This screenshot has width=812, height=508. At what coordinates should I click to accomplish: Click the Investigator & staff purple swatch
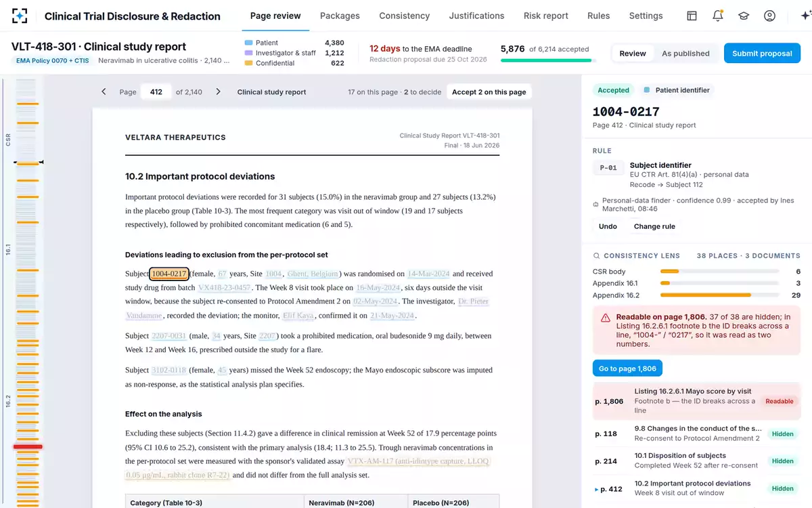point(248,53)
